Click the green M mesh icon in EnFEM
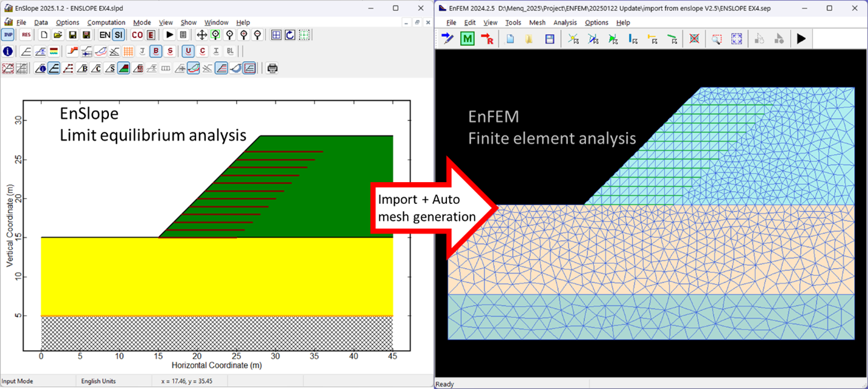The width and height of the screenshot is (868, 389). coord(467,39)
